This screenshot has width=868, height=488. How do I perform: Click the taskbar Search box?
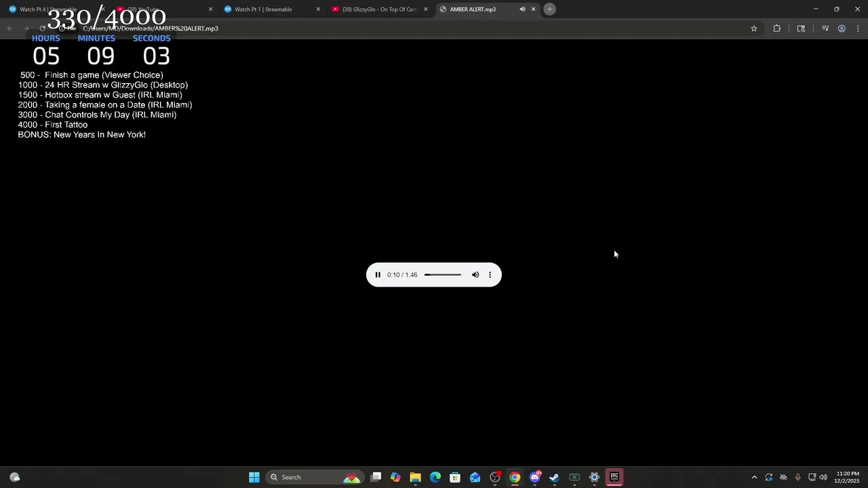(314, 477)
